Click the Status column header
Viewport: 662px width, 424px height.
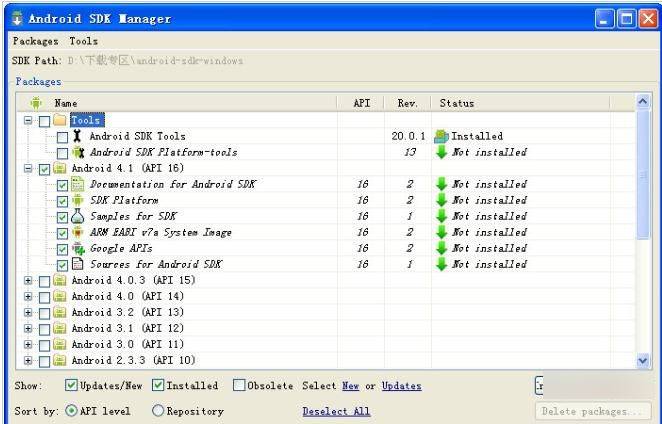click(x=520, y=103)
